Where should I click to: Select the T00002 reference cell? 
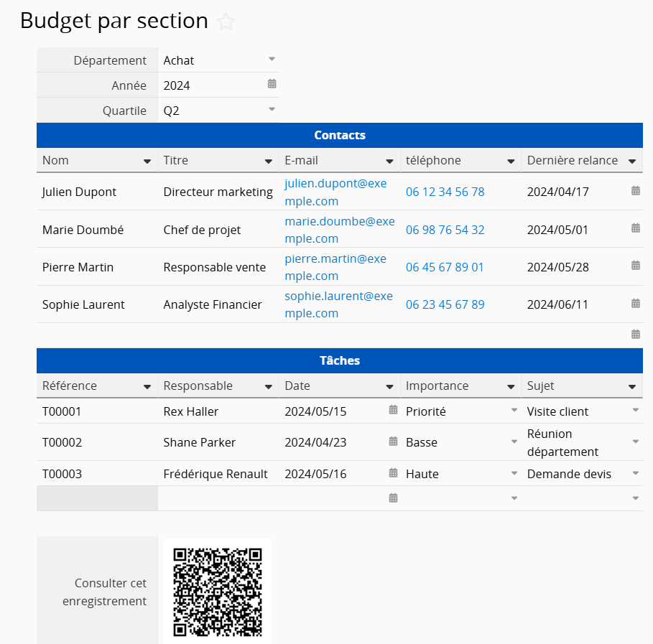(97, 442)
